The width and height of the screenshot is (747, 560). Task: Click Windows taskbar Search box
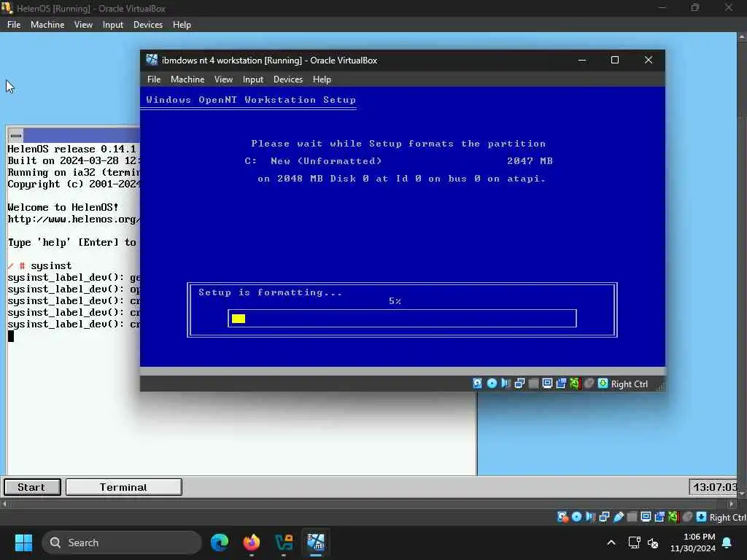click(122, 542)
